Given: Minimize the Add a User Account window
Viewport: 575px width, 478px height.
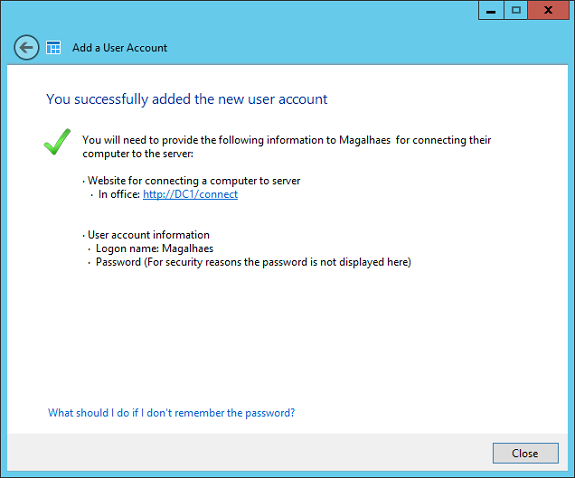Looking at the screenshot, I should click(x=491, y=10).
